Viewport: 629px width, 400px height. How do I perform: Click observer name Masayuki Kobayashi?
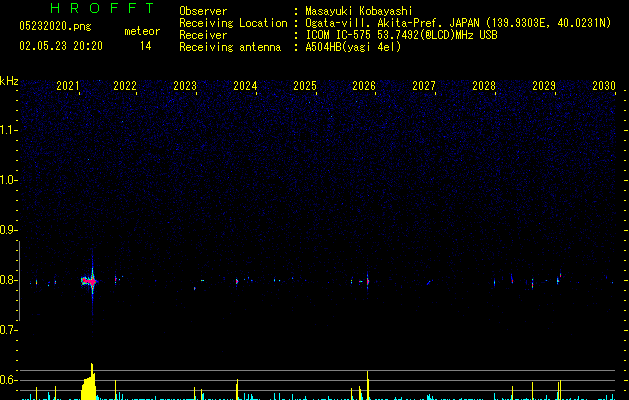[359, 11]
